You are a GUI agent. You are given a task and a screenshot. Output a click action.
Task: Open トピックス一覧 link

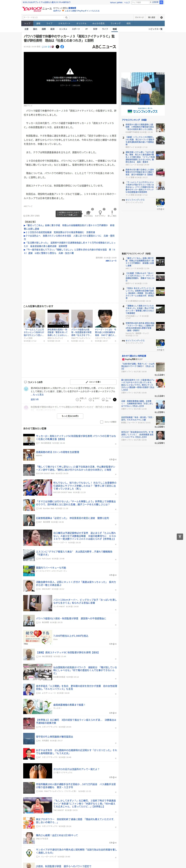[155, 29]
